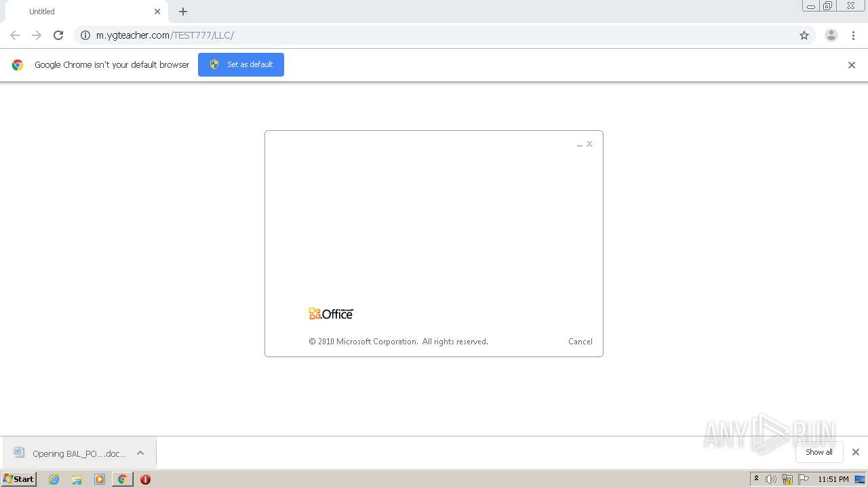View site information icon in address bar

(x=85, y=35)
